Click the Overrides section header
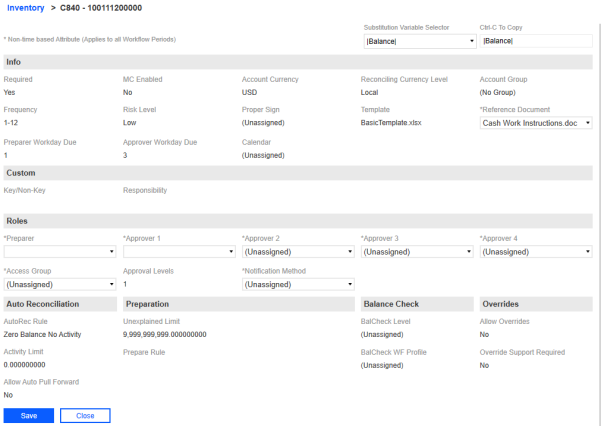 point(536,304)
